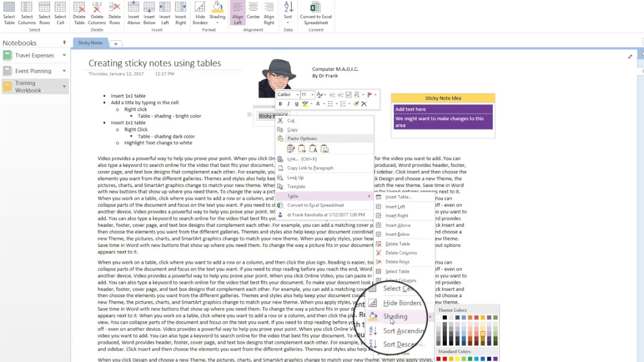Click the font color A icon
The width and height of the screenshot is (644, 362).
click(317, 104)
